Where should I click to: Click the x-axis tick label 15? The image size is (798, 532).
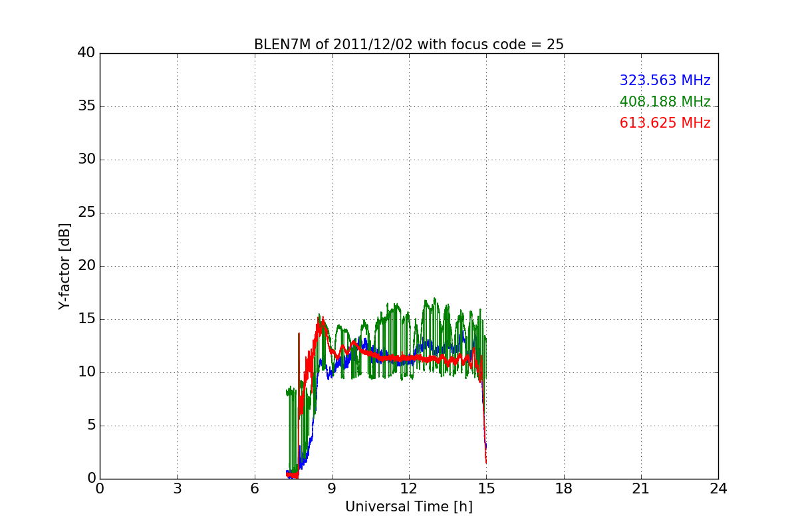[486, 489]
